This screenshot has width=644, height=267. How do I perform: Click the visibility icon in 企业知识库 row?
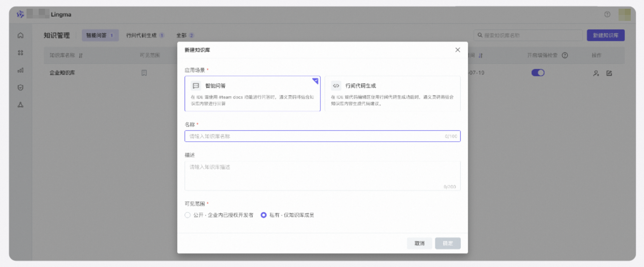pos(144,73)
